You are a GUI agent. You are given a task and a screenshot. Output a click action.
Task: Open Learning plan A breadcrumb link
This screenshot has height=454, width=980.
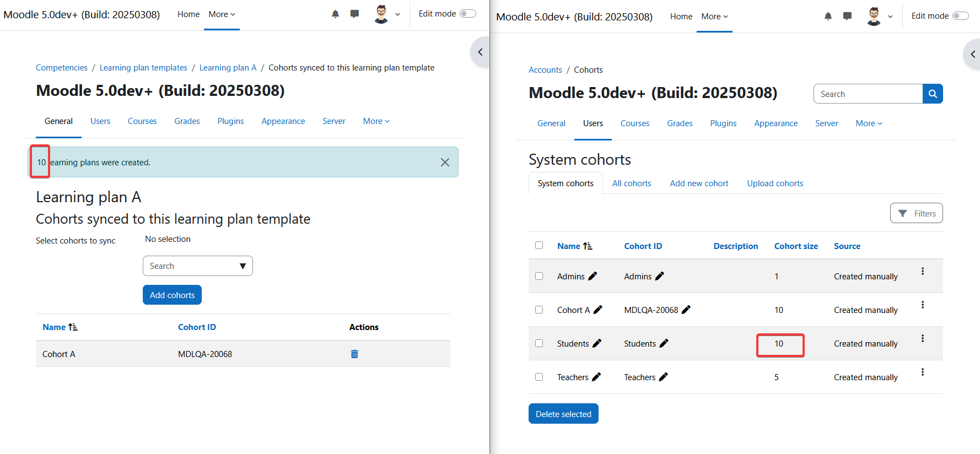click(228, 68)
